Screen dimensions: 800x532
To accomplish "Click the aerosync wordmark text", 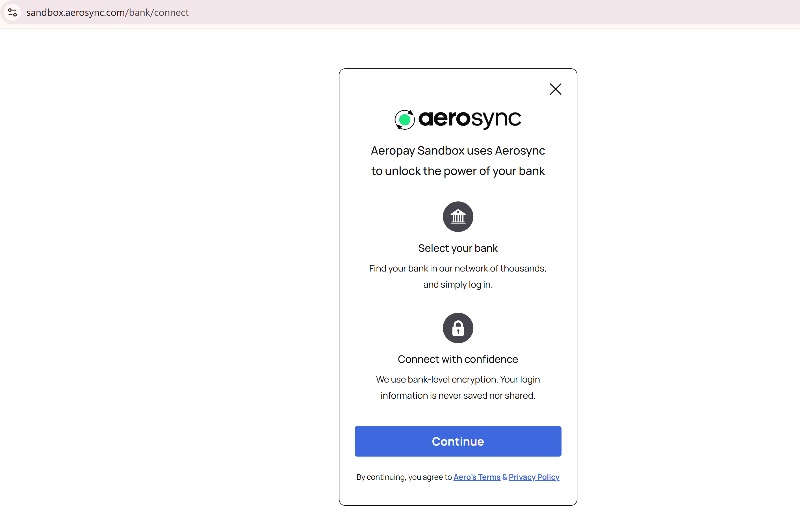I will [x=470, y=119].
